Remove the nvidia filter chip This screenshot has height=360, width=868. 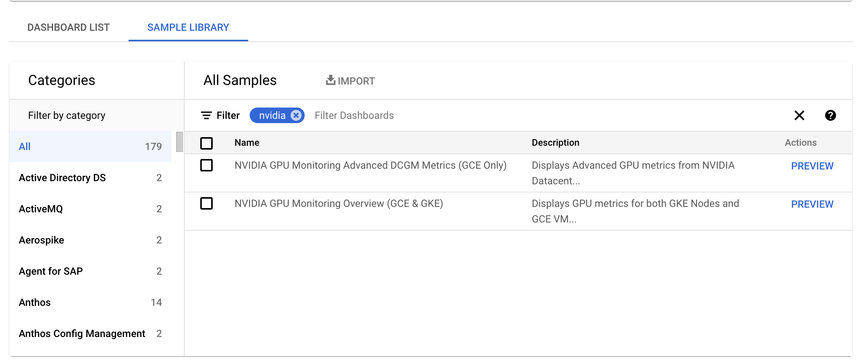296,115
